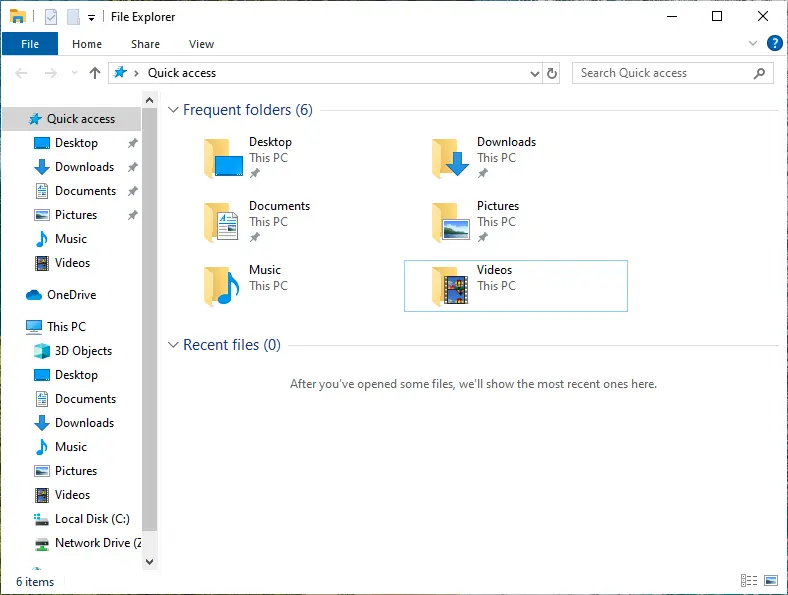Select the Desktop folder icon in Frequent folders
Image resolution: width=788 pixels, height=595 pixels.
pos(223,158)
